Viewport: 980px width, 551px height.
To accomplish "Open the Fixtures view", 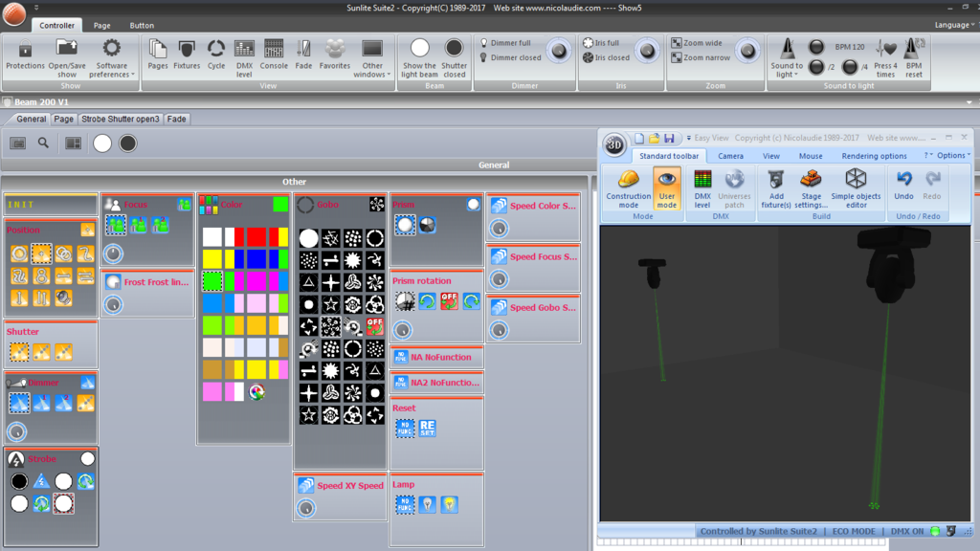I will (x=187, y=55).
